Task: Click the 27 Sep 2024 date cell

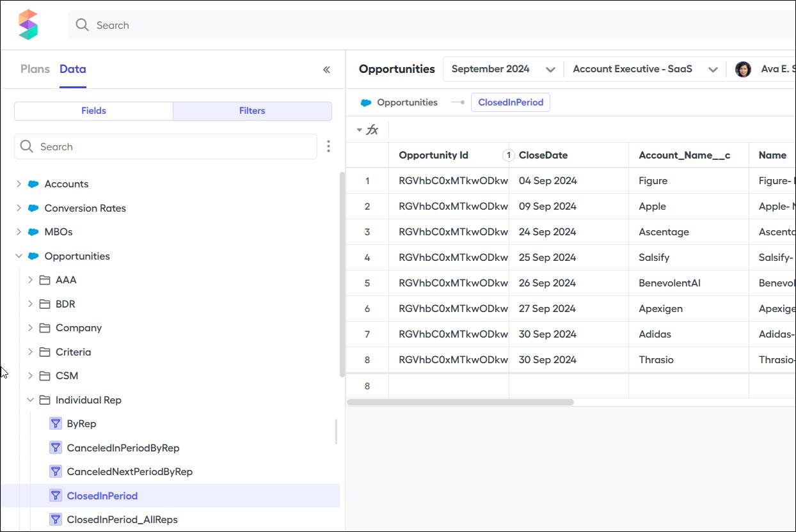Action: click(x=568, y=309)
